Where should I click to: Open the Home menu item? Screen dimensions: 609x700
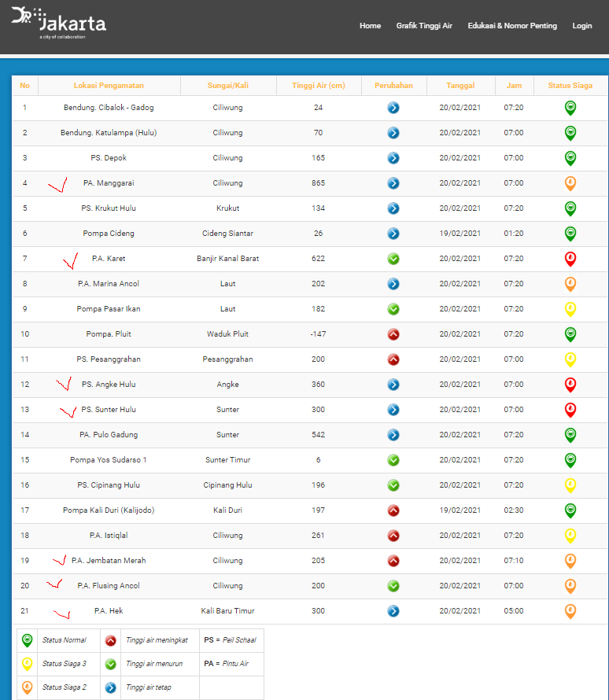(370, 26)
